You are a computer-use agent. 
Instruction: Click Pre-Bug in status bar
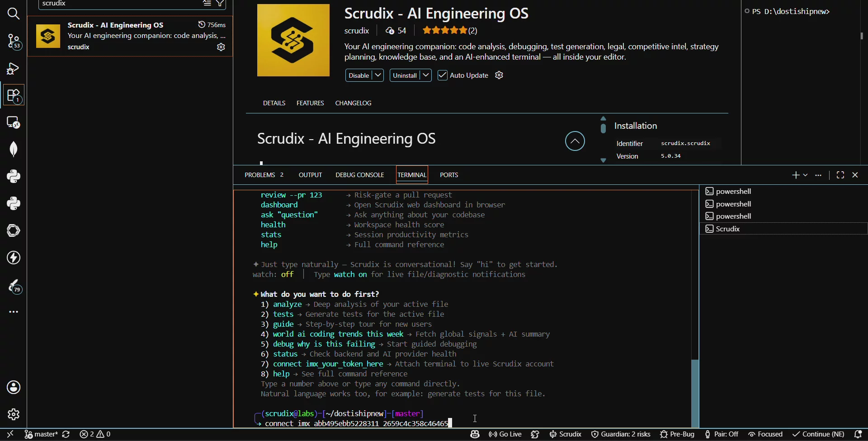[677, 434]
